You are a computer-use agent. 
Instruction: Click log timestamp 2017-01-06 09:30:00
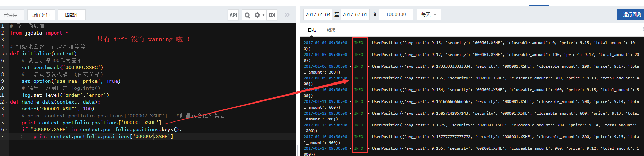325,66
